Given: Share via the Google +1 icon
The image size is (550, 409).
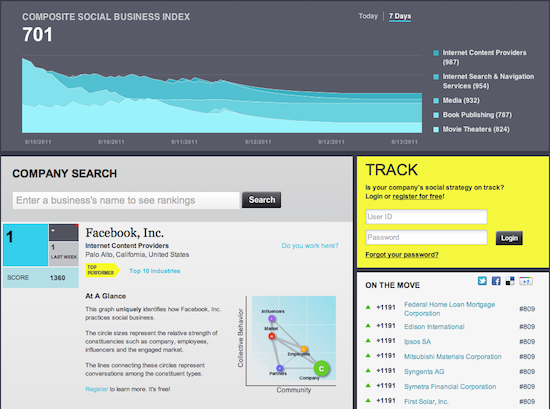Looking at the screenshot, I should point(526,281).
